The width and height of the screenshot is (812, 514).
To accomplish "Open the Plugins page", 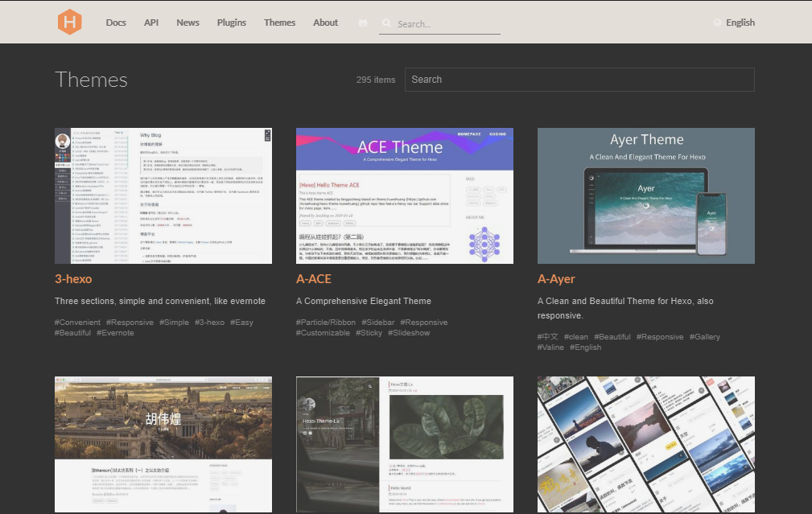I will [x=232, y=23].
